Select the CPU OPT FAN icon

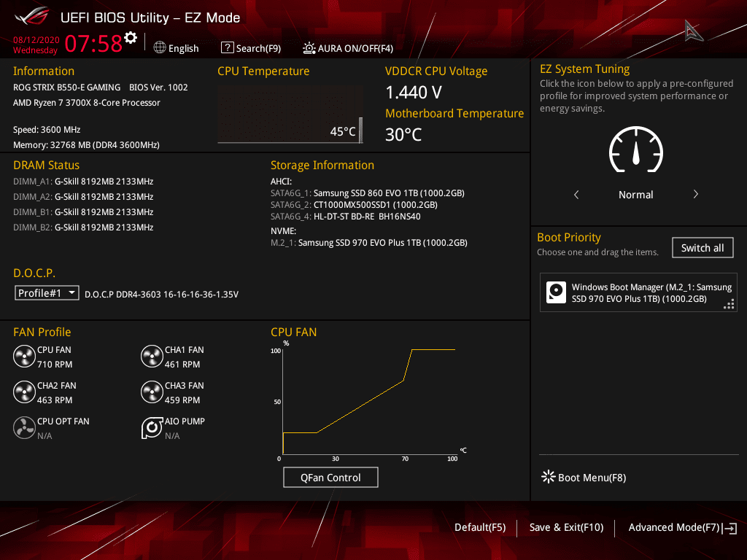24,428
